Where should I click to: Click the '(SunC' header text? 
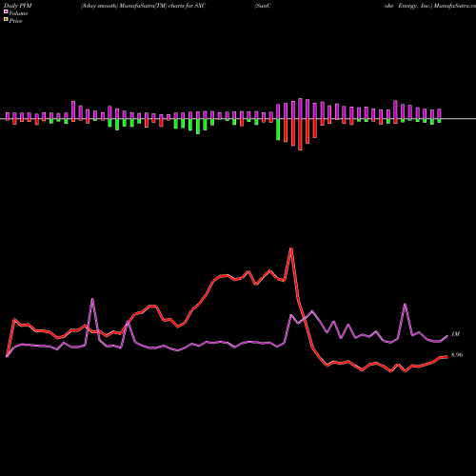coord(263,6)
